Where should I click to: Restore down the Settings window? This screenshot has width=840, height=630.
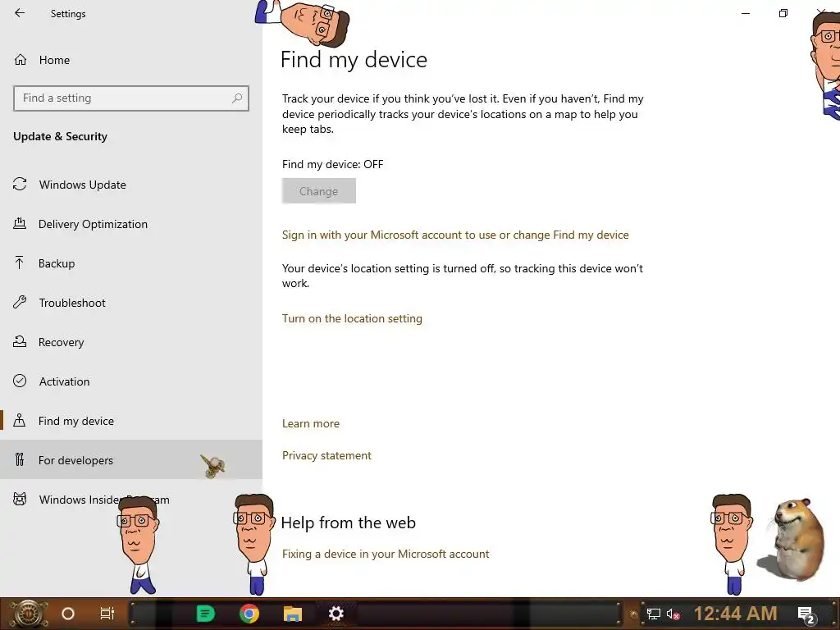(x=783, y=13)
